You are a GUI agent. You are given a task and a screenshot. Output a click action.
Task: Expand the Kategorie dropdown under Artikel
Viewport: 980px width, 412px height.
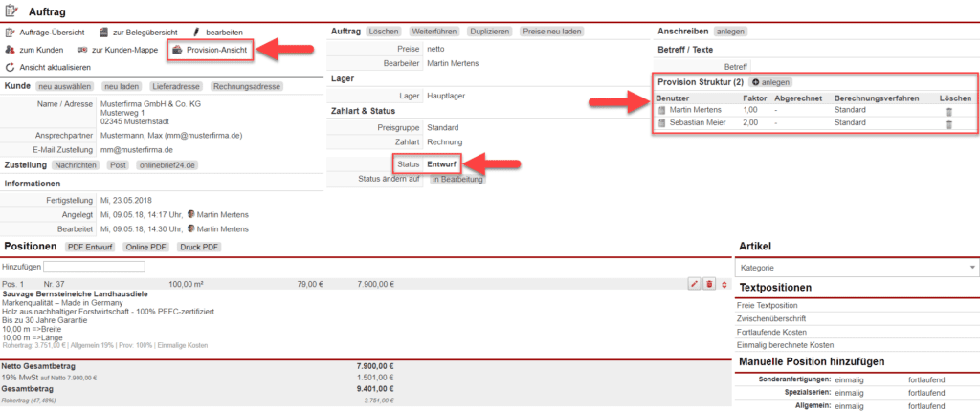857,268
